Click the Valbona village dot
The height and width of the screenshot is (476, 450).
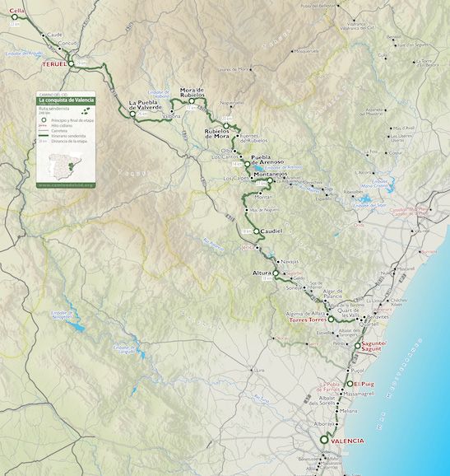tap(172, 111)
